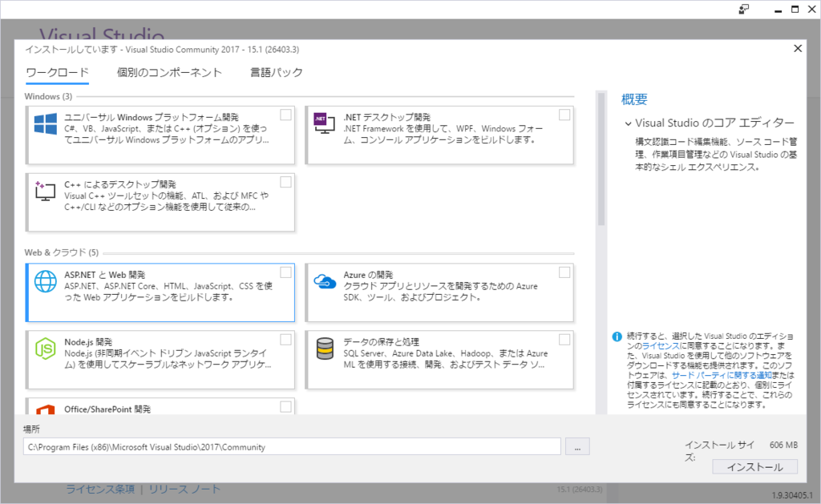Check the データの保存と処理 checkbox
The width and height of the screenshot is (821, 504).
[564, 340]
